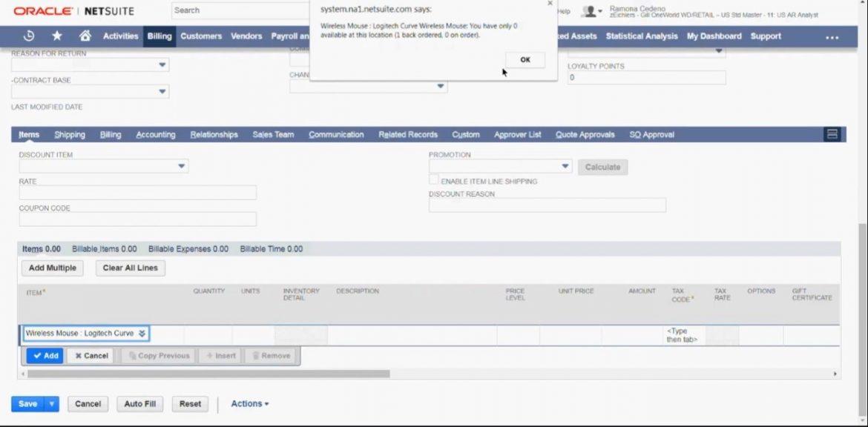The height and width of the screenshot is (427, 868).
Task: Click the Auto Fill button
Action: pyautogui.click(x=139, y=403)
